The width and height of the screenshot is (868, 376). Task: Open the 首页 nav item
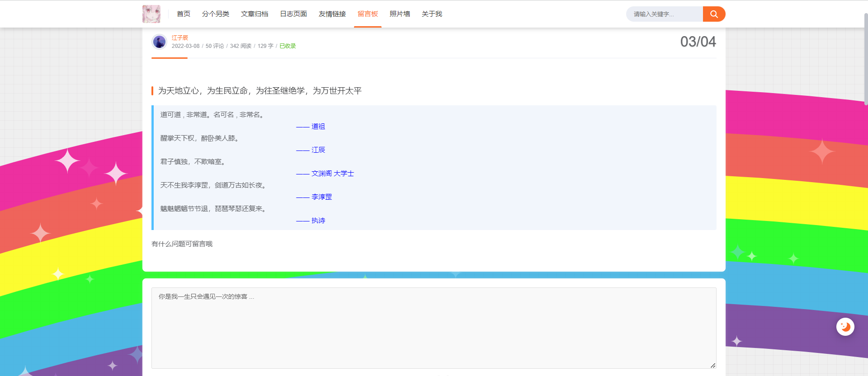coord(184,14)
